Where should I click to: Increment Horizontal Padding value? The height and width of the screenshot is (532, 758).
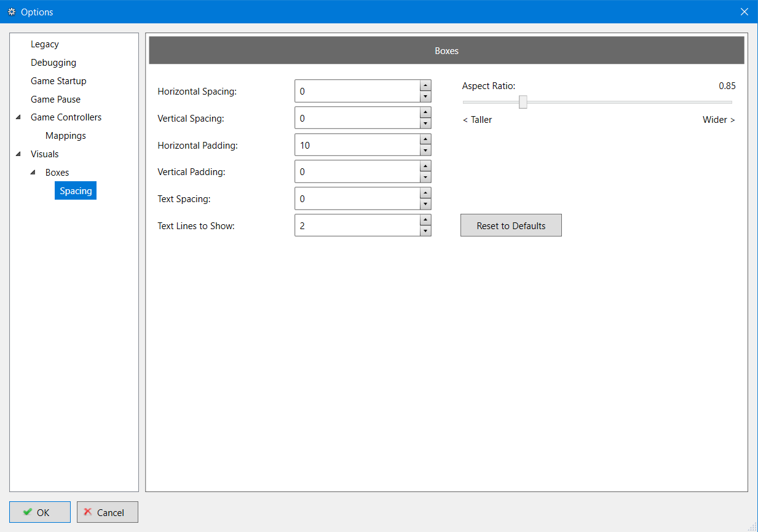425,139
